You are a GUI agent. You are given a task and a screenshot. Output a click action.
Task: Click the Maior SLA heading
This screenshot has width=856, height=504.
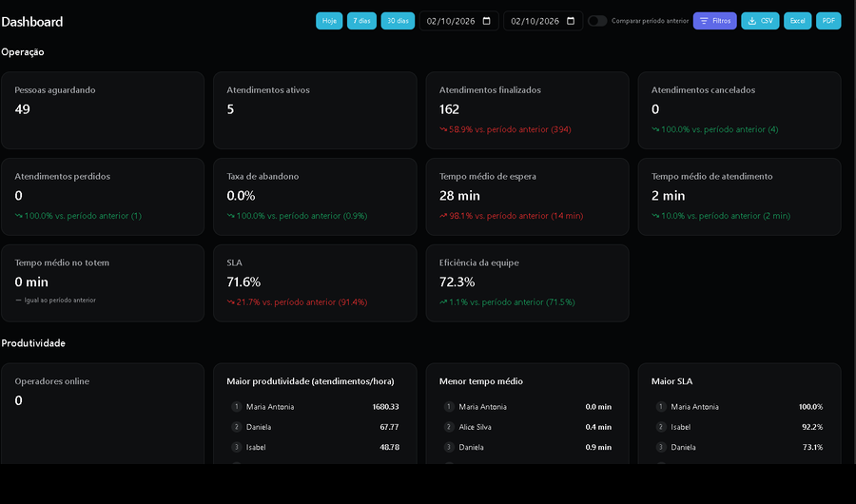pos(671,381)
